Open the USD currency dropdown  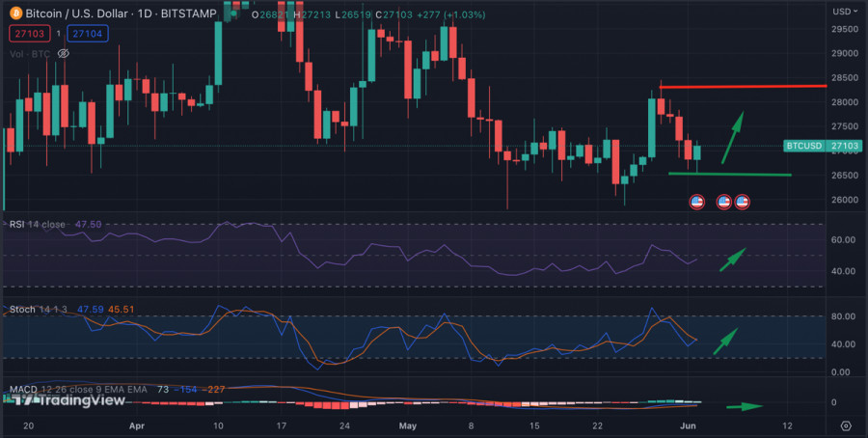[845, 11]
